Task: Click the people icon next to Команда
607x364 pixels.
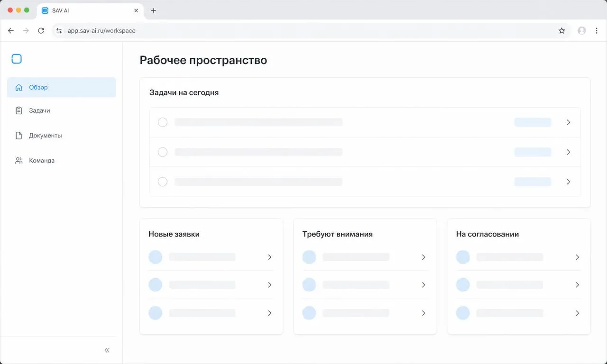Action: pyautogui.click(x=19, y=161)
